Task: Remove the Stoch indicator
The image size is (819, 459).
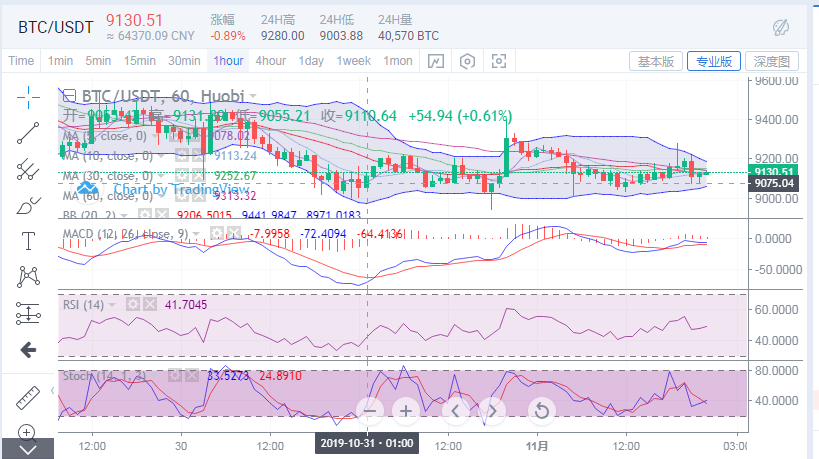Action: (x=192, y=375)
